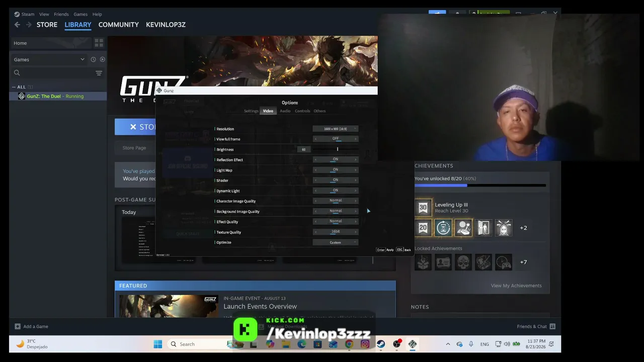Viewport: 644px width, 362px height.
Task: Switch to the Settings options tab
Action: point(251,111)
